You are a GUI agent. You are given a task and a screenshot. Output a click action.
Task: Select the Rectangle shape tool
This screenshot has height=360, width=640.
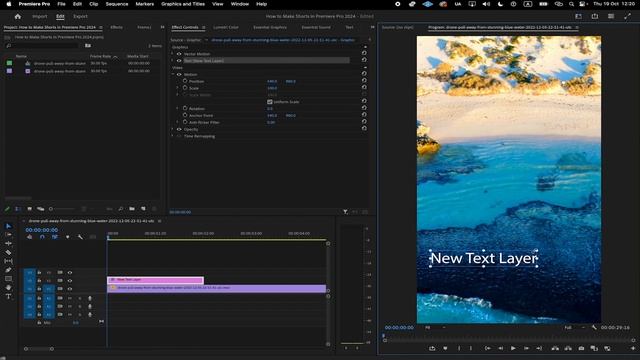coord(8,279)
